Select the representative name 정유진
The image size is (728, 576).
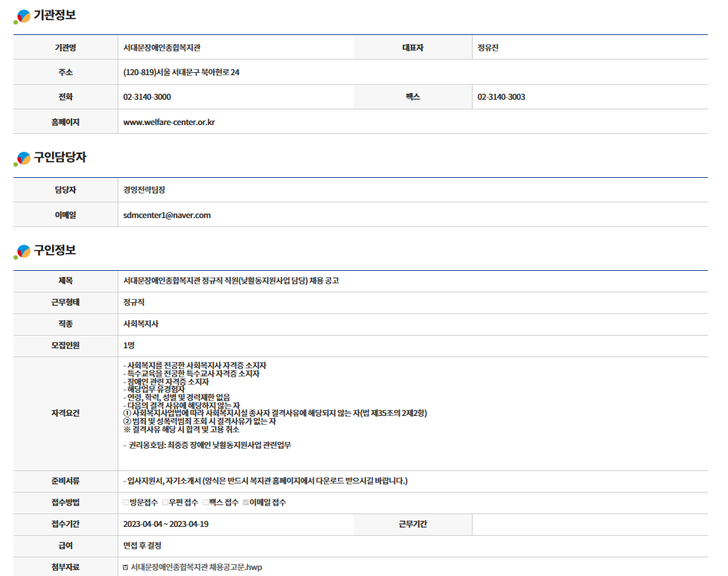[x=488, y=48]
